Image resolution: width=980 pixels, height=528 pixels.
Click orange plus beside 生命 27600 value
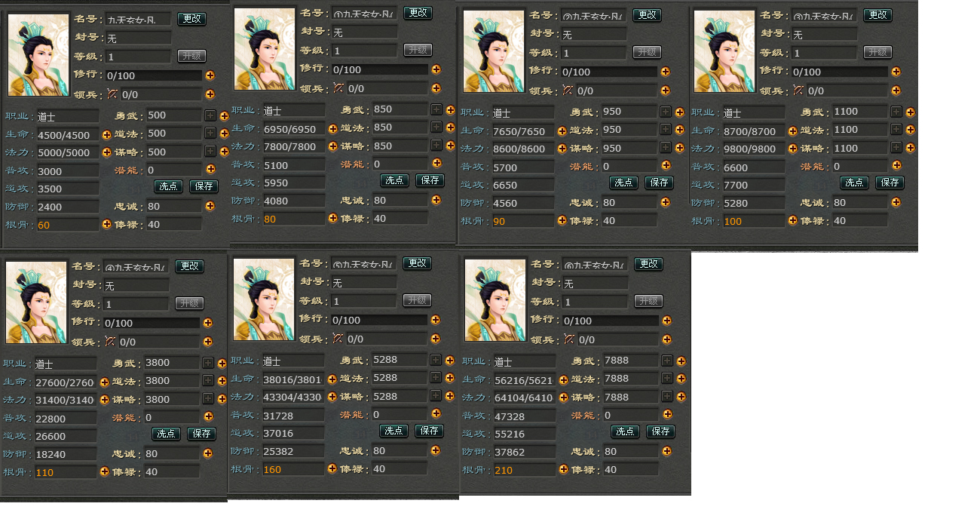click(x=105, y=382)
